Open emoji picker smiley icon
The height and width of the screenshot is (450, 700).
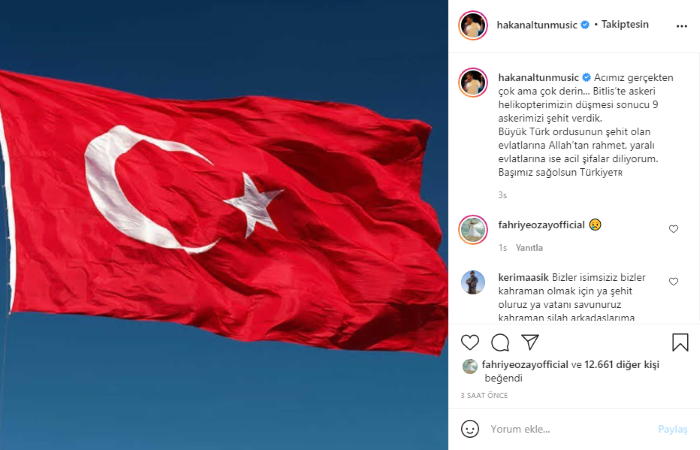click(470, 429)
